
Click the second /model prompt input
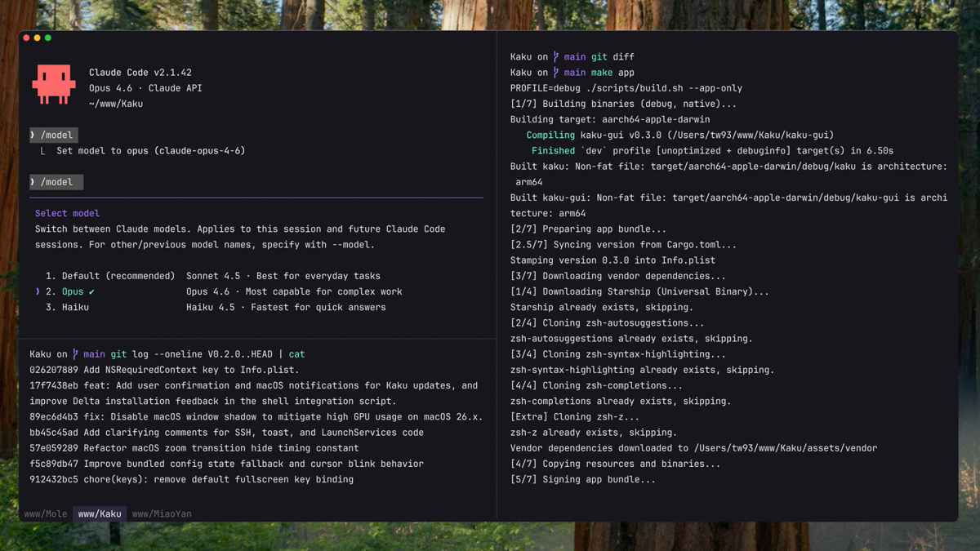56,182
